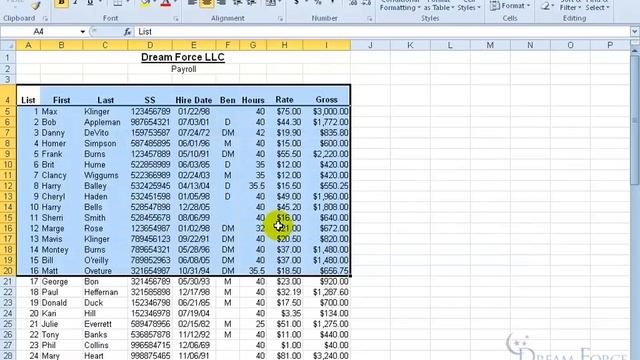This screenshot has height=360, width=640.
Task: Click the Borders button
Action: (x=118, y=3)
